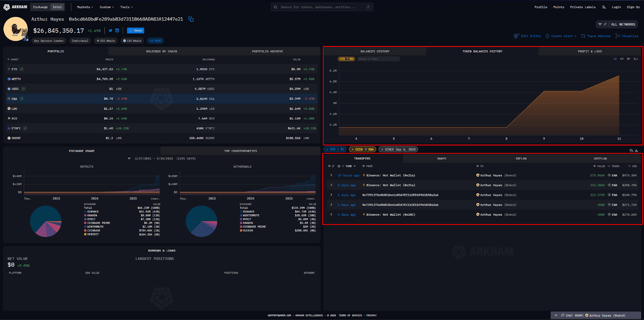The image size is (644, 320).
Task: Click the deposits pie chart
Action: coord(46,221)
